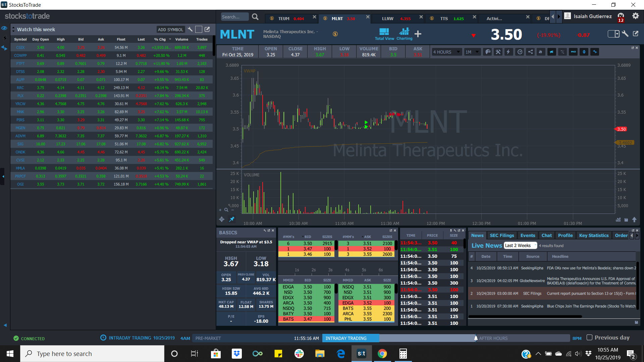Open the settings gear icon
Viewport: 644px width, 362px height.
635,16
